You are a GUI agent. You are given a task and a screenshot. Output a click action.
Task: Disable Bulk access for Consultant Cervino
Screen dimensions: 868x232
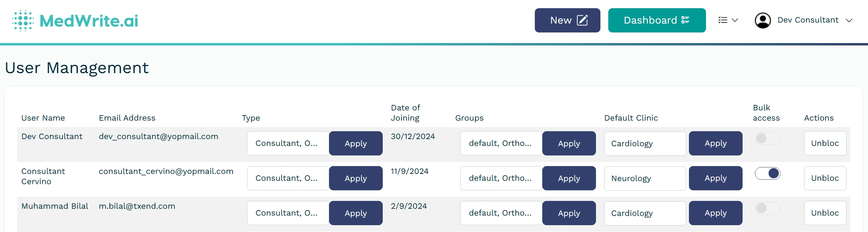point(768,173)
